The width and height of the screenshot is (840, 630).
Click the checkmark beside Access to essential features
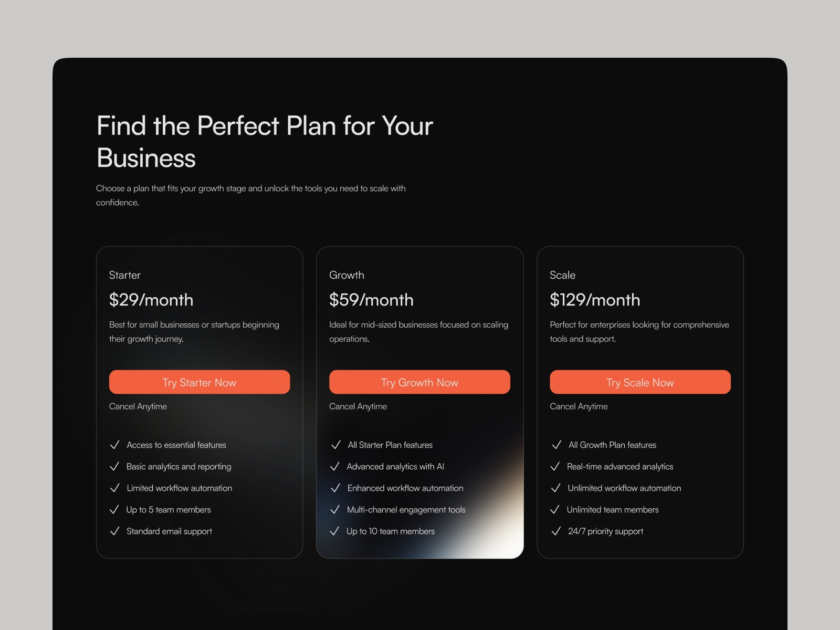point(115,445)
